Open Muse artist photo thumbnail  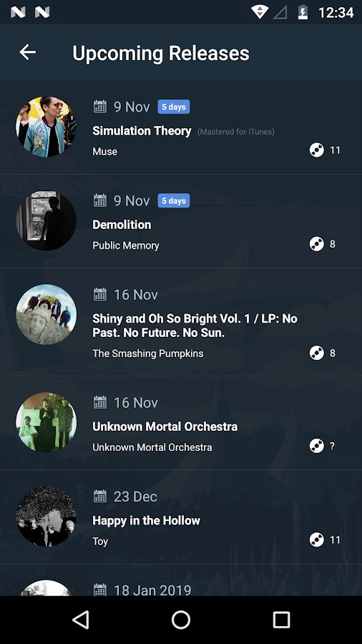(x=46, y=127)
